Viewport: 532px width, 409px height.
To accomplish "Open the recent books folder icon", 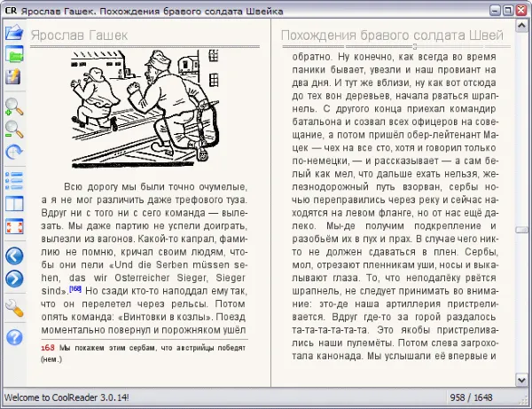I will (14, 54).
